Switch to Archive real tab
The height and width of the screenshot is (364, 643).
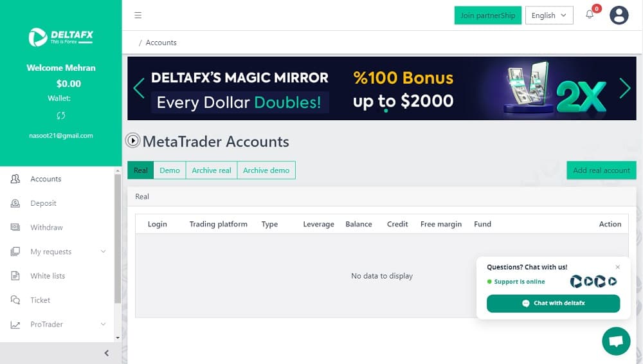(212, 170)
